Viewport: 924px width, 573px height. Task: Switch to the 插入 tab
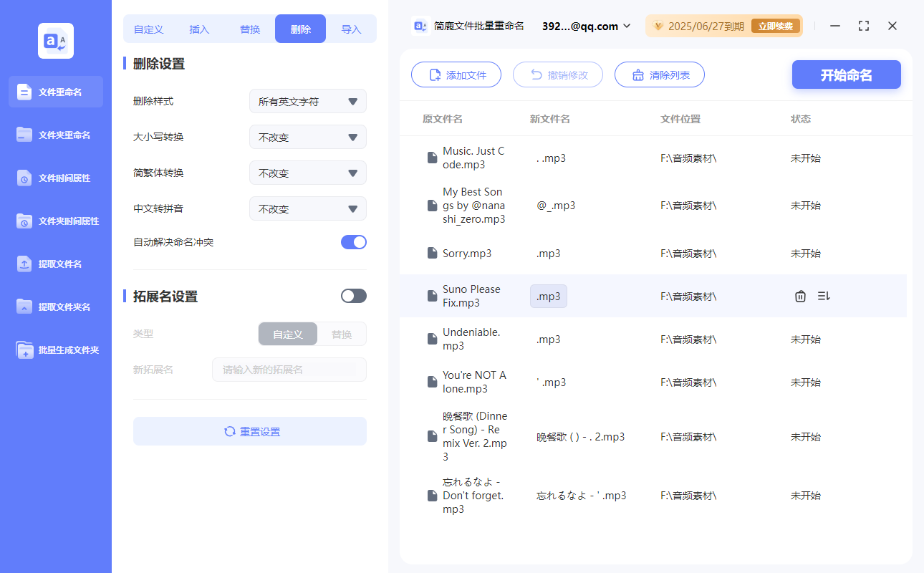[198, 29]
